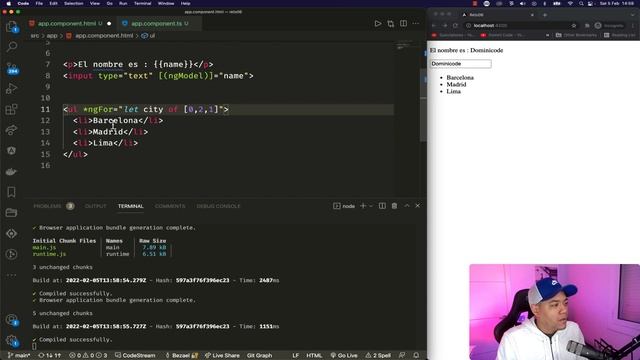Open the File menu in the macOS menu bar

coord(39,3)
